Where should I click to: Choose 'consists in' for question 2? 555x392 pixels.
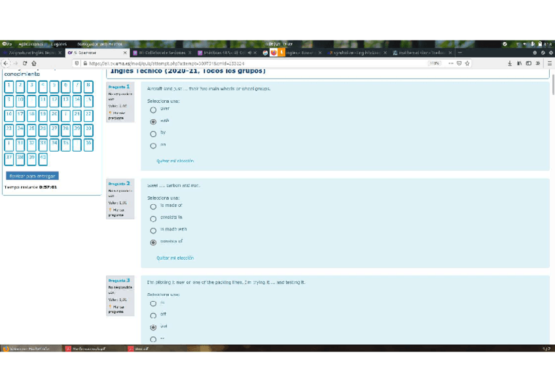pyautogui.click(x=153, y=219)
